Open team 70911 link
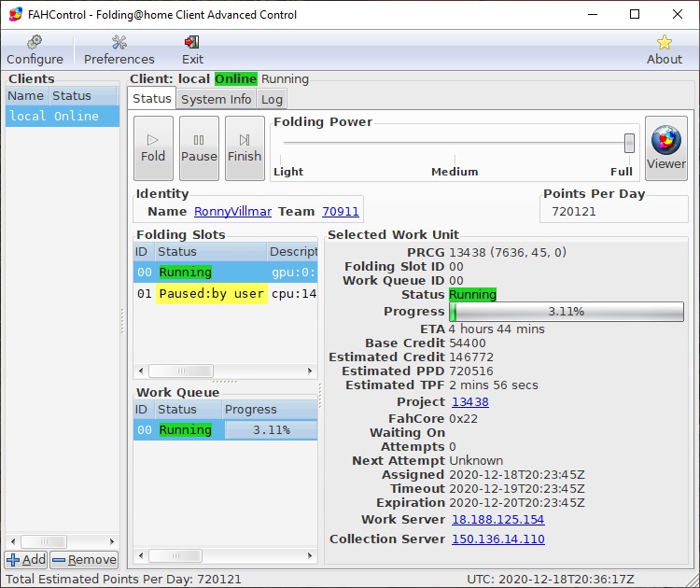The height and width of the screenshot is (588, 700). pos(340,211)
